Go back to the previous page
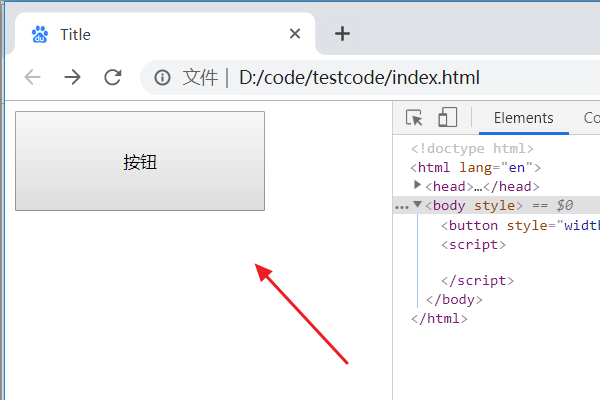This screenshot has width=600, height=400. (x=33, y=77)
